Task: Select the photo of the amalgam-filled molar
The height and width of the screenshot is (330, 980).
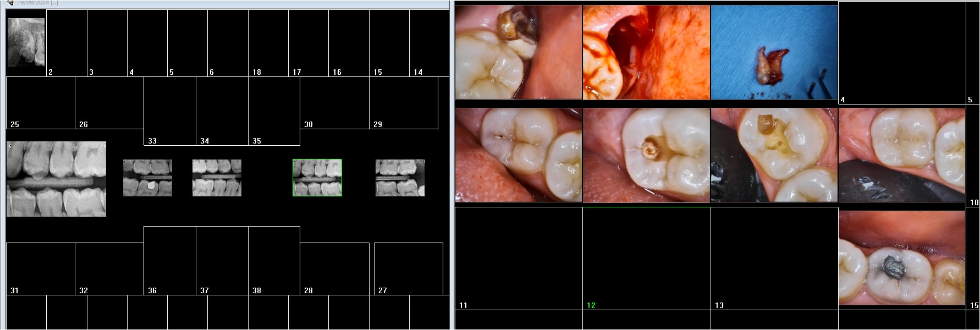Action: pyautogui.click(x=902, y=258)
